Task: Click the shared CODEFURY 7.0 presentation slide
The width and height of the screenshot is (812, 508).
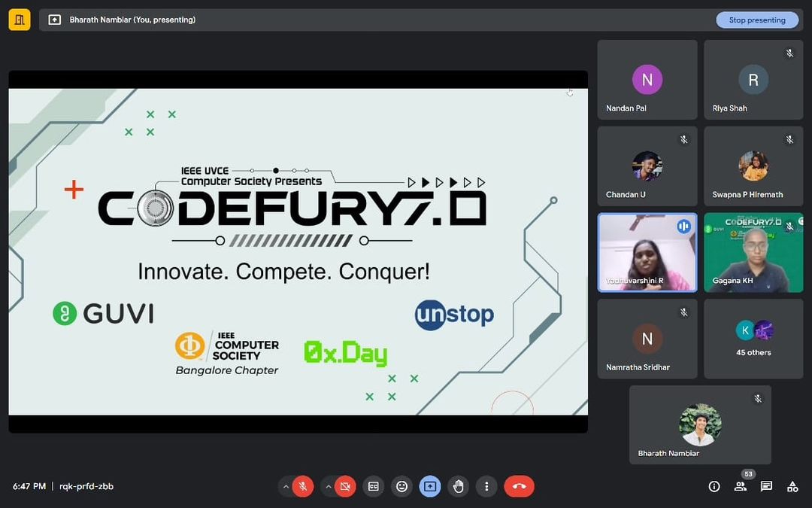Action: pyautogui.click(x=298, y=252)
